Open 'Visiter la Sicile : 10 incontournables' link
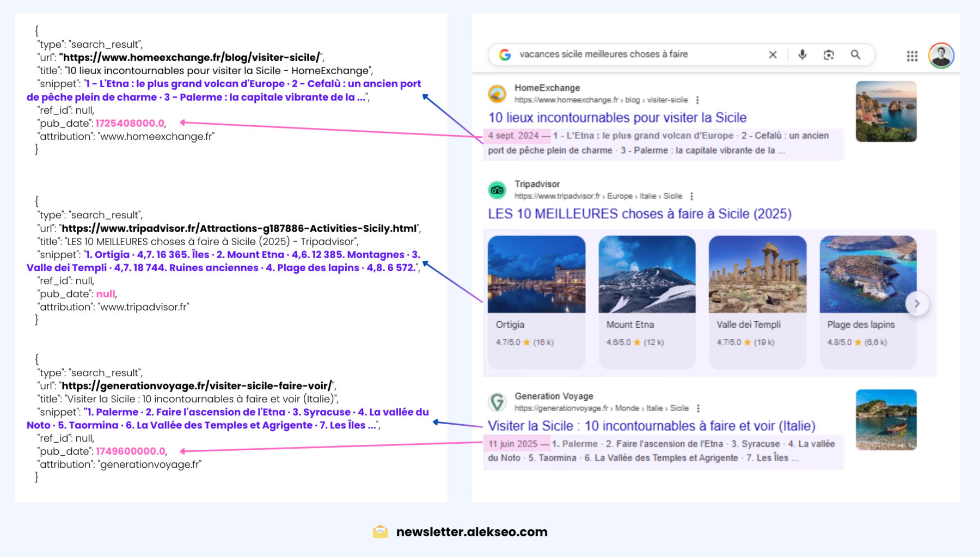Image resolution: width=980 pixels, height=557 pixels. (651, 426)
